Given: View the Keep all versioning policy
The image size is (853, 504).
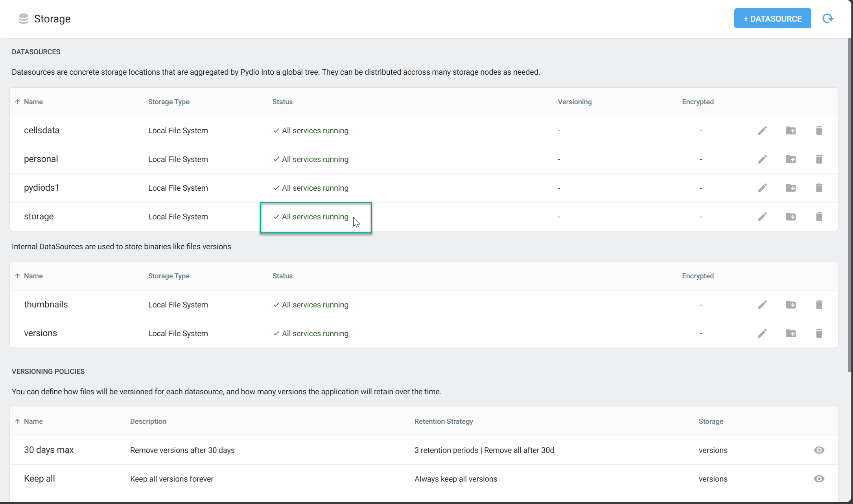Looking at the screenshot, I should tap(819, 479).
